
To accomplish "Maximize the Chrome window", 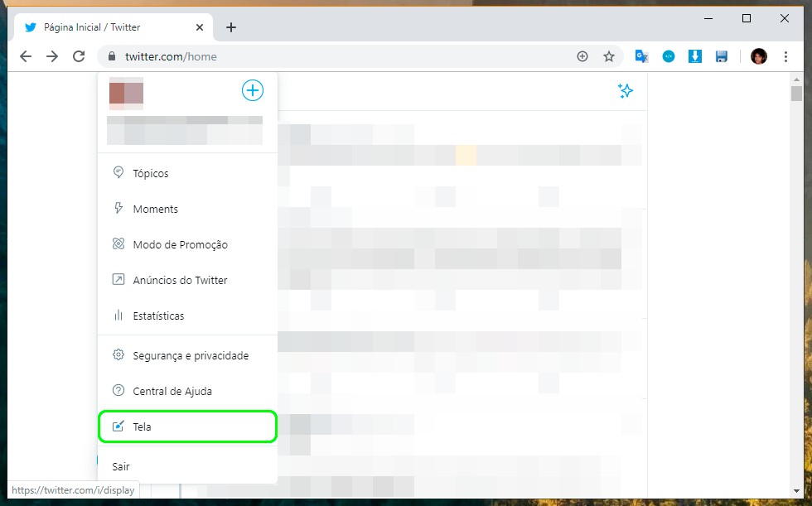I will [x=747, y=18].
